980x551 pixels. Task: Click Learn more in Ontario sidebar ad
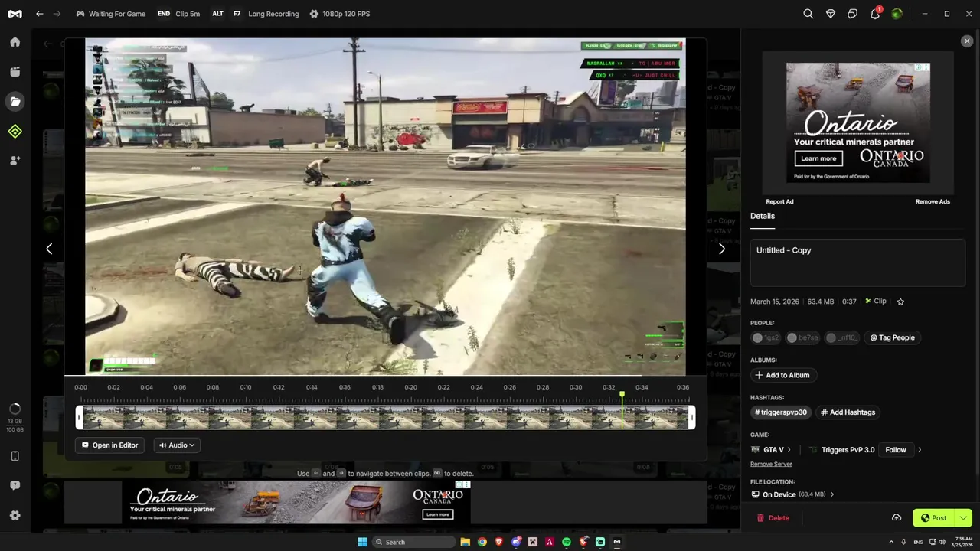818,158
